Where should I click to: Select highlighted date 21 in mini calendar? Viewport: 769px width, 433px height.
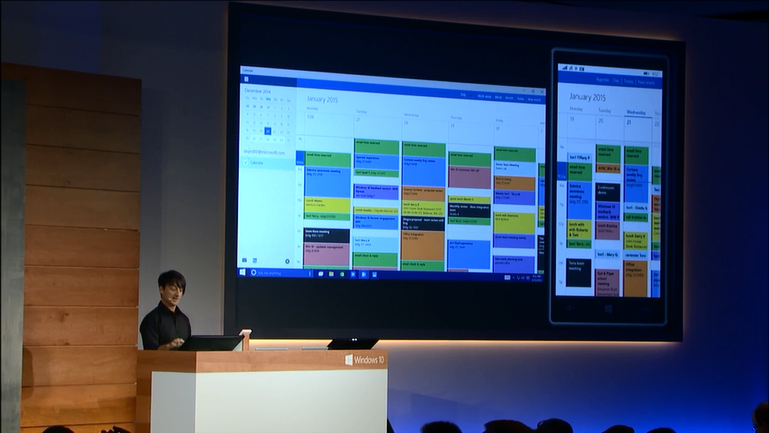(x=267, y=131)
